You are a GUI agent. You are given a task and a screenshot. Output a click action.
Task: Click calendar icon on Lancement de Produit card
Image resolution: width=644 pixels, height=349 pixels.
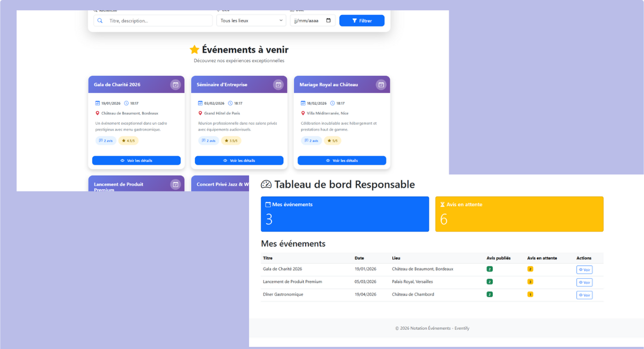175,184
